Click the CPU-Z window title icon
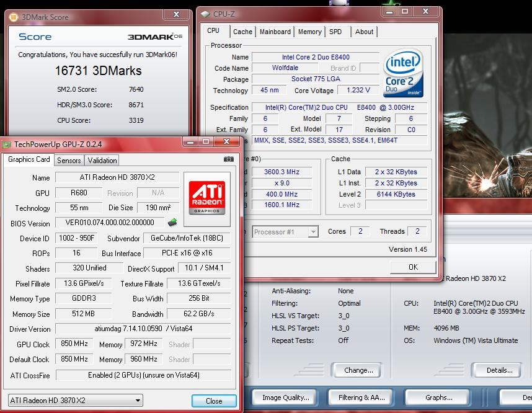The image size is (532, 413). coord(205,14)
